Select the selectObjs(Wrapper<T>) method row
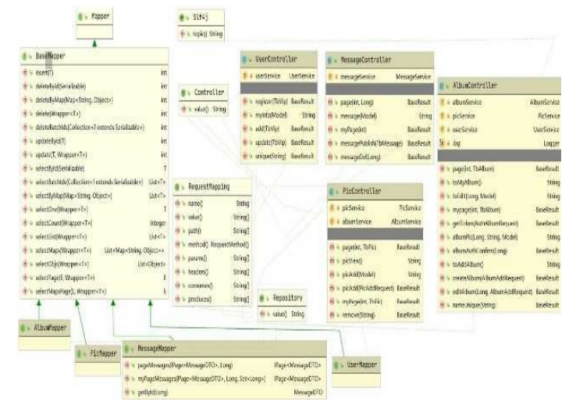The image size is (582, 408). (x=94, y=264)
